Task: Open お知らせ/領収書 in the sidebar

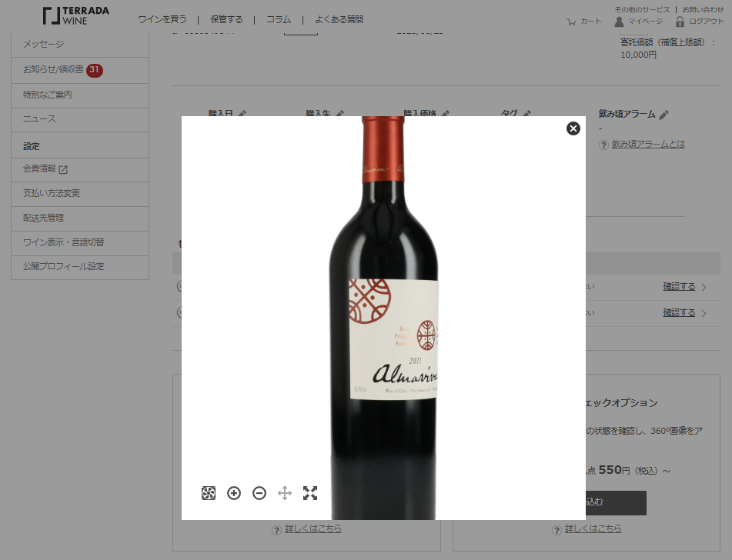Action: click(x=80, y=70)
